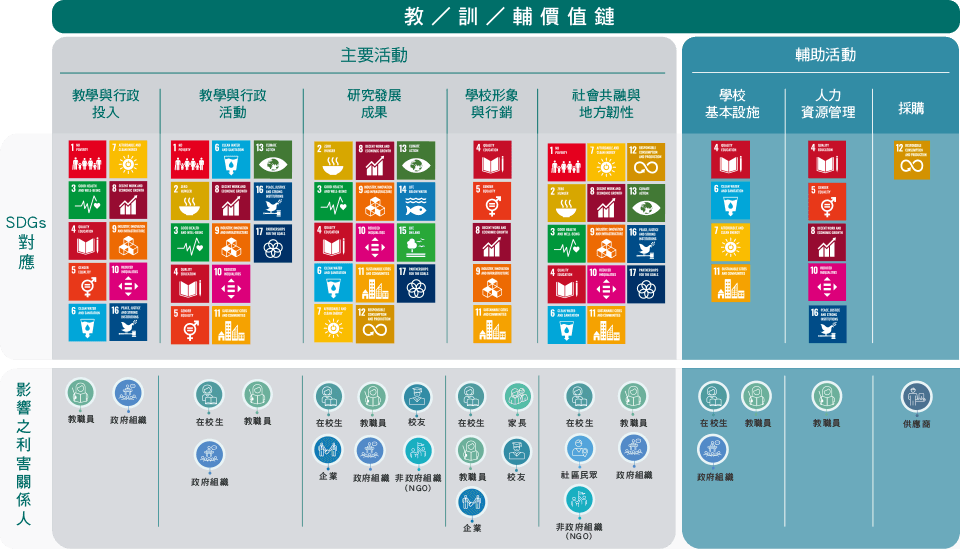Select the SDG 12 icon under 採購

(x=911, y=160)
